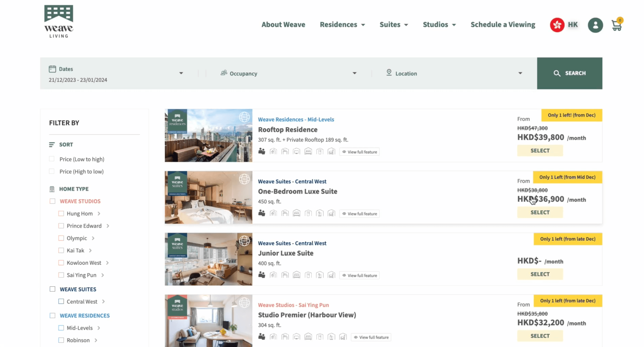
Task: Expand the Mid-Levels chevron
Action: pyautogui.click(x=99, y=328)
